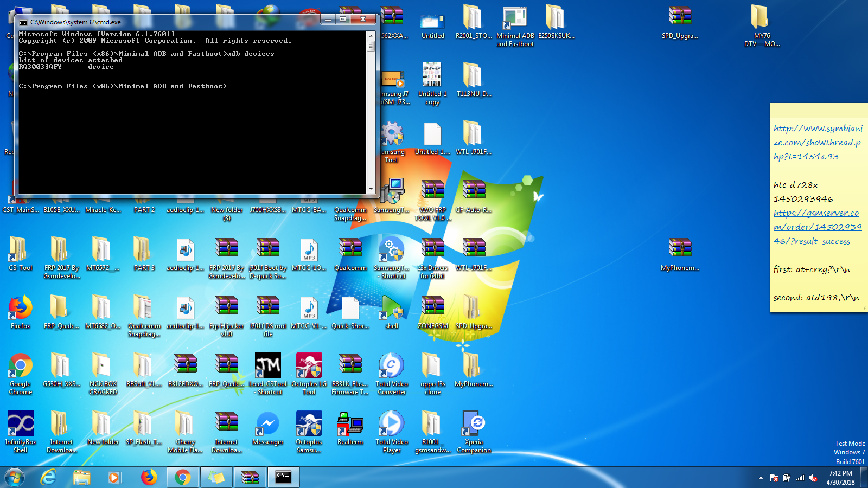Open the volume control in the tray
868x488 pixels.
(x=813, y=478)
